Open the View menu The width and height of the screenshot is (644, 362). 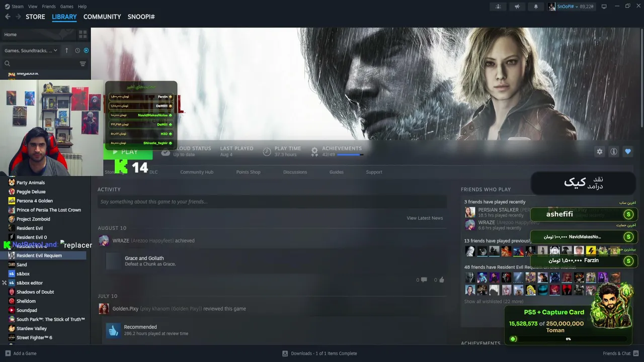point(33,7)
